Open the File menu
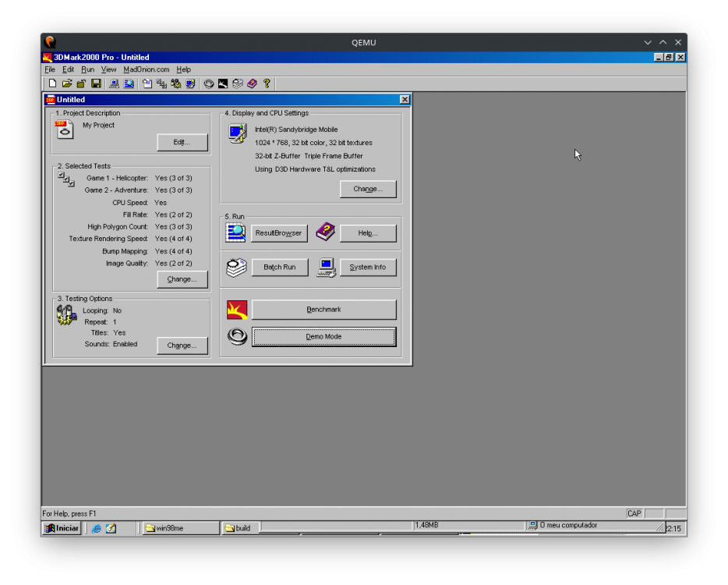Viewport: 728px width, 585px height. 50,69
